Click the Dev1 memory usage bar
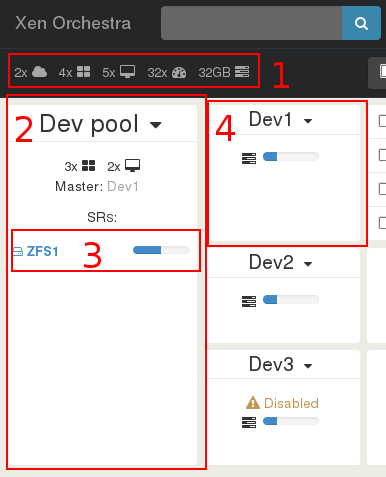386x477 pixels. [291, 156]
